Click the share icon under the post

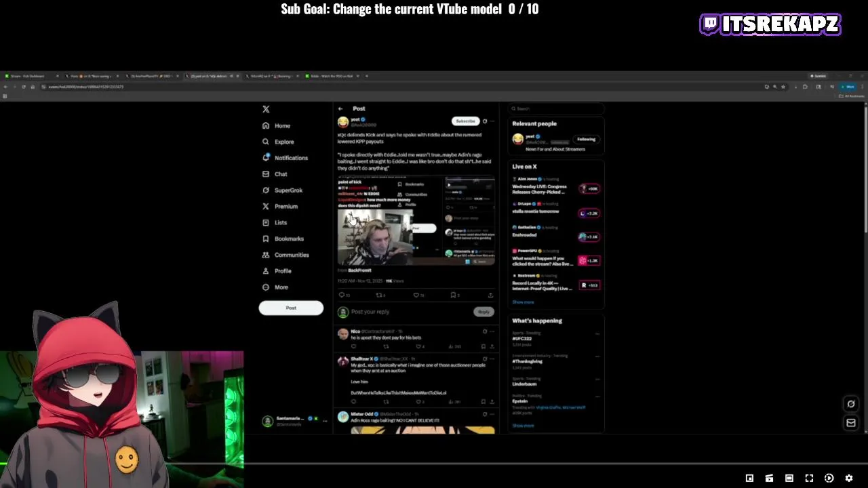(x=490, y=296)
